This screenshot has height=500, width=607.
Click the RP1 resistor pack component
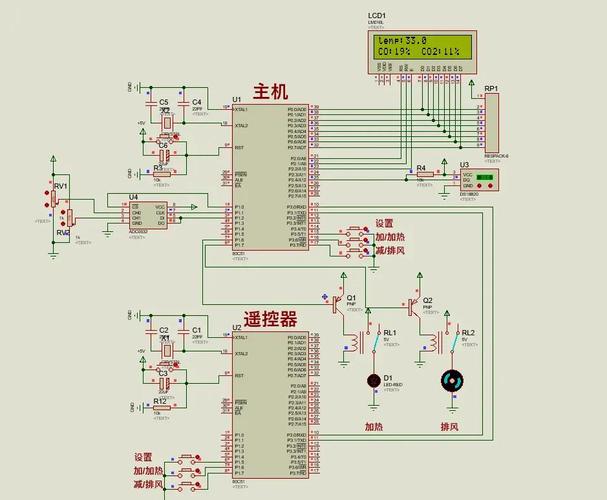[491, 123]
